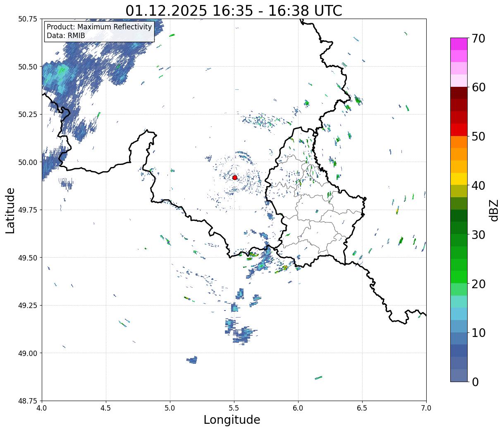Click the 'Data: RMIB' text line
Viewport: 504px width, 430px height.
66,36
